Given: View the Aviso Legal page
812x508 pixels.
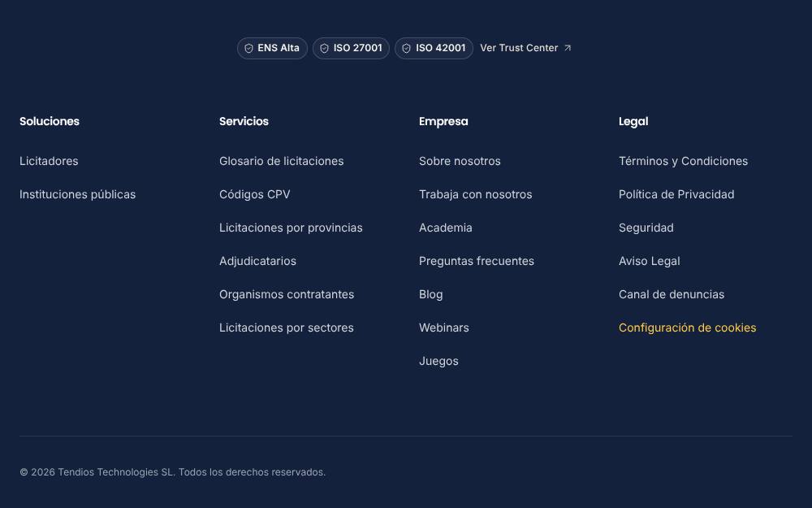Looking at the screenshot, I should [650, 261].
